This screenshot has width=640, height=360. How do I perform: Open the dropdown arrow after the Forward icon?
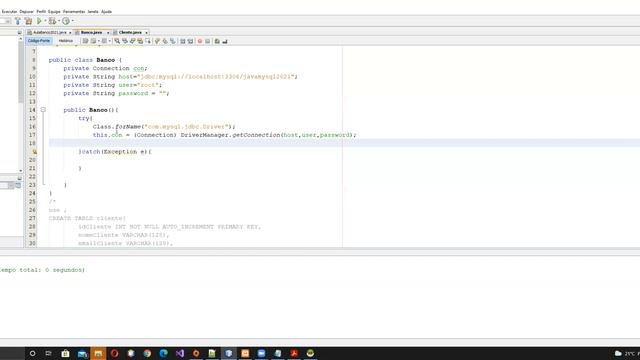[110, 41]
